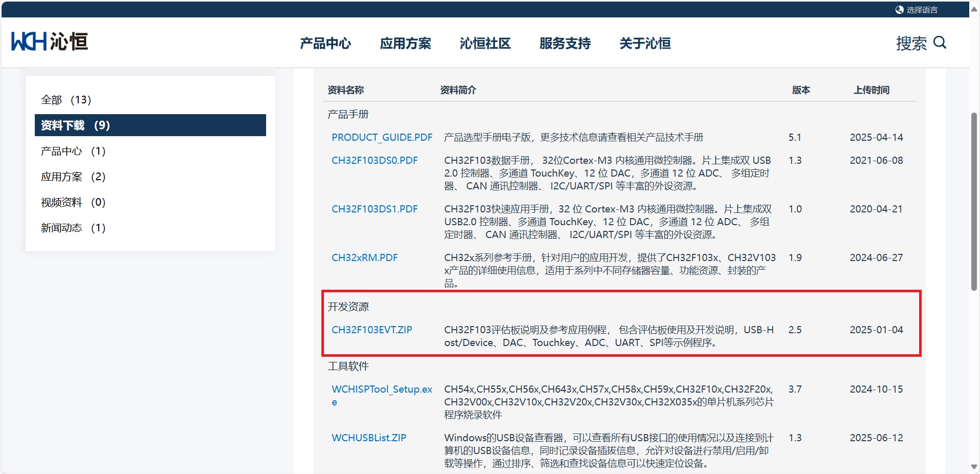Open the 关于沁恒 menu
The width and height of the screenshot is (980, 474).
(645, 43)
